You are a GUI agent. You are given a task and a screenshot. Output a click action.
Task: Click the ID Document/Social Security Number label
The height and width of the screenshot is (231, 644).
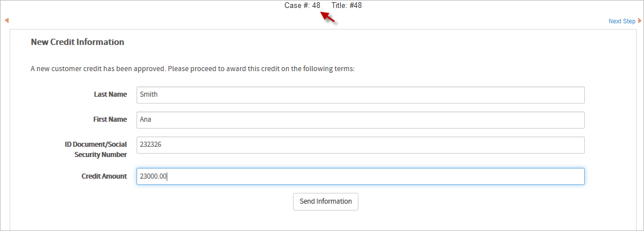[x=96, y=150]
